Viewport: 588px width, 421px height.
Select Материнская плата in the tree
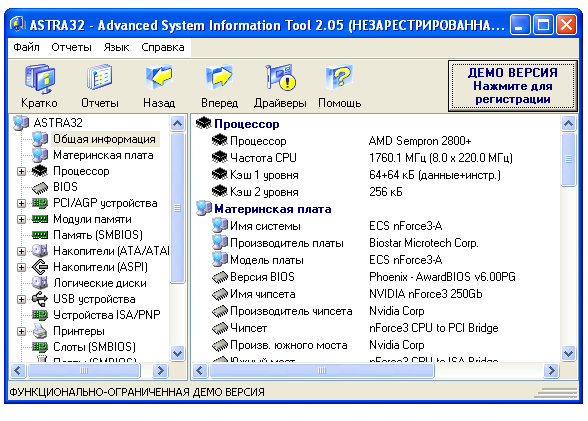(x=103, y=155)
